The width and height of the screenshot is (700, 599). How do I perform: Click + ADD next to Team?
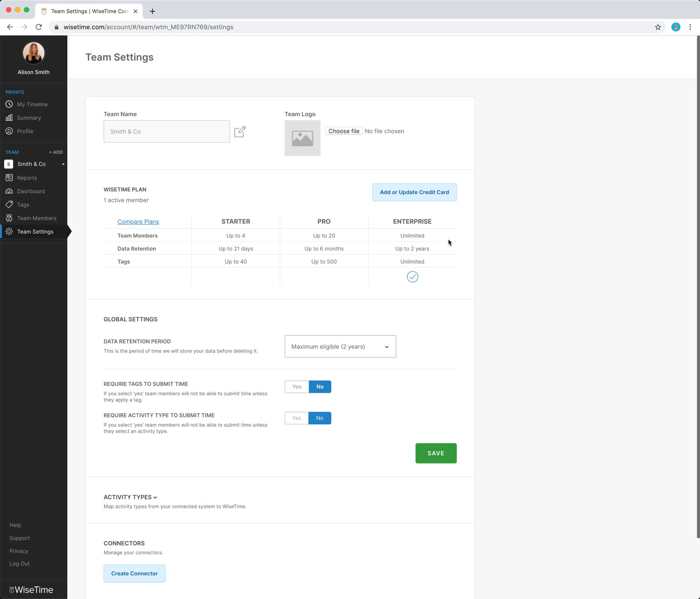56,152
